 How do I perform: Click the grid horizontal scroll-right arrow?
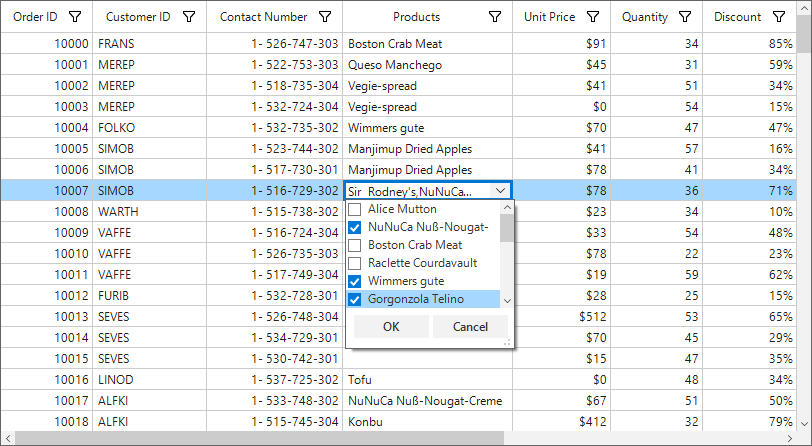[790, 438]
